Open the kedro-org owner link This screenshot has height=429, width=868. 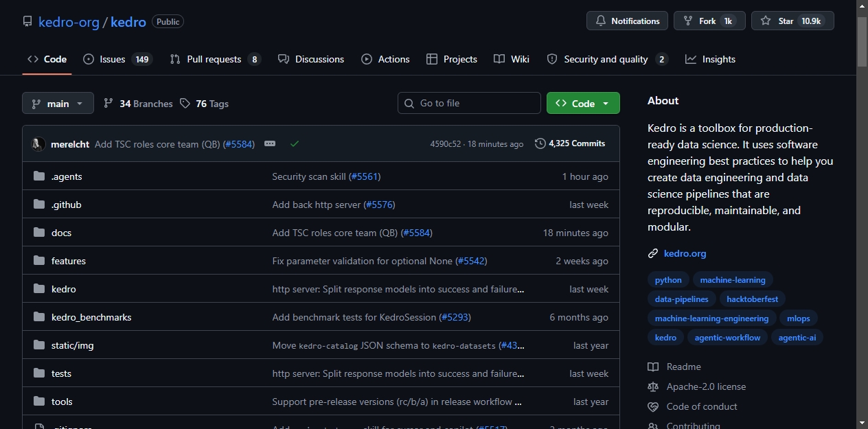pos(69,22)
